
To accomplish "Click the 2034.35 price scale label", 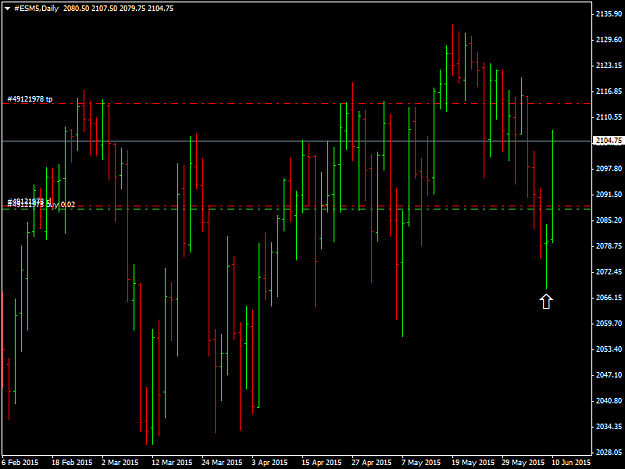I will [x=609, y=426].
